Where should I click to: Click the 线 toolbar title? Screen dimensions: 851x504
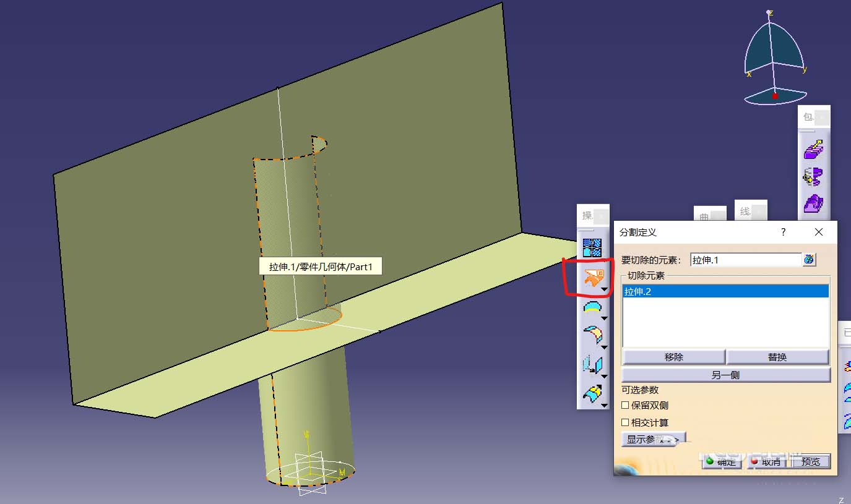click(745, 211)
